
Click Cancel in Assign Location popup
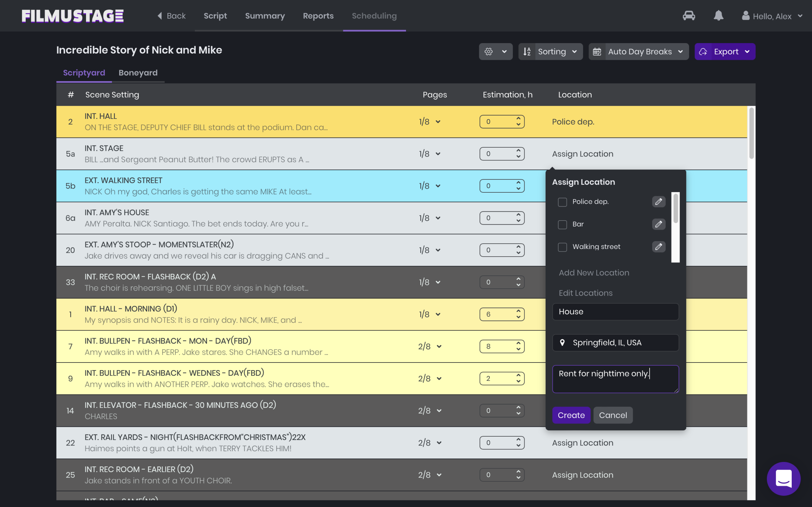[x=613, y=415]
